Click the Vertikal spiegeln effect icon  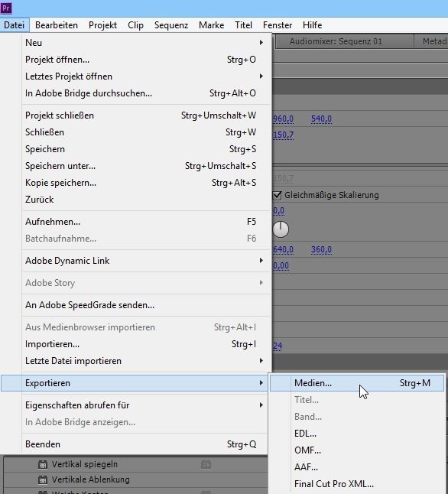pos(43,464)
